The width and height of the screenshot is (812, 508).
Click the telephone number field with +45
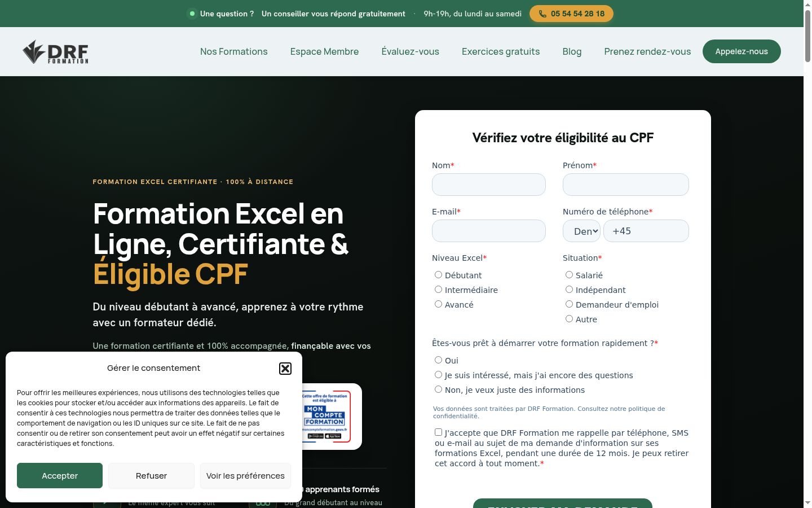point(646,231)
